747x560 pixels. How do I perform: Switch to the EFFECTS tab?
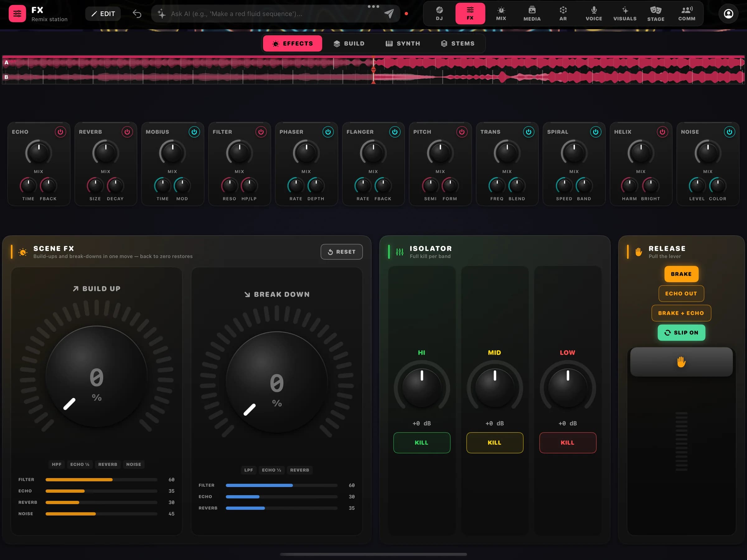(x=293, y=44)
